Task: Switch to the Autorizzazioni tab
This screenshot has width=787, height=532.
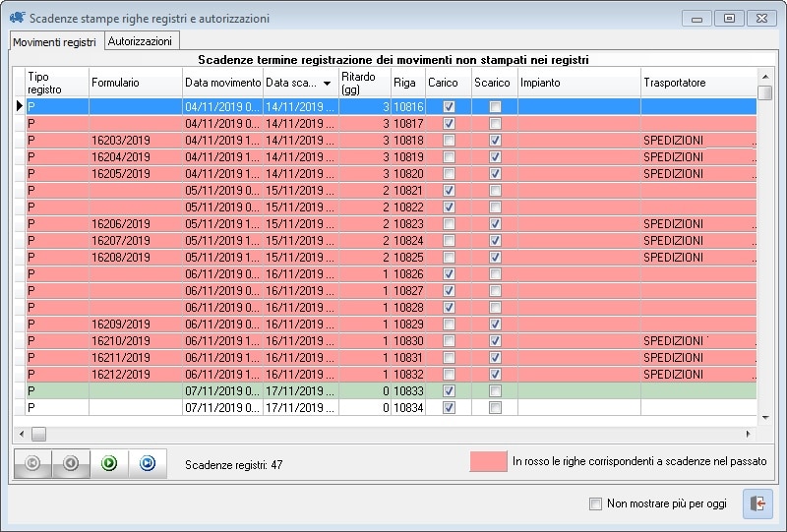Action: click(x=140, y=41)
